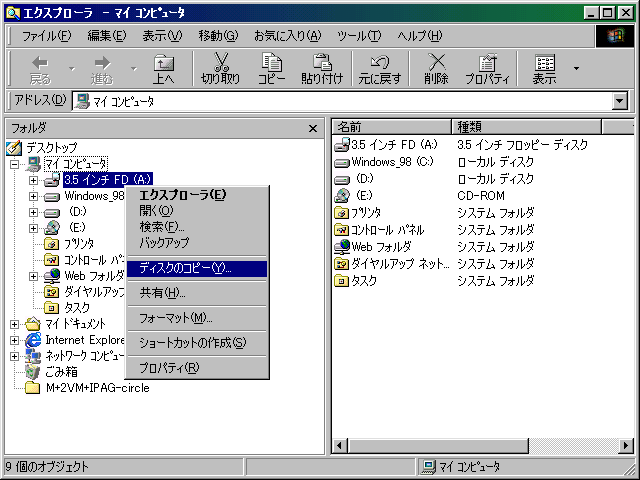
Task: Choose プロパティ(R) in the context menu
Action: click(x=197, y=368)
